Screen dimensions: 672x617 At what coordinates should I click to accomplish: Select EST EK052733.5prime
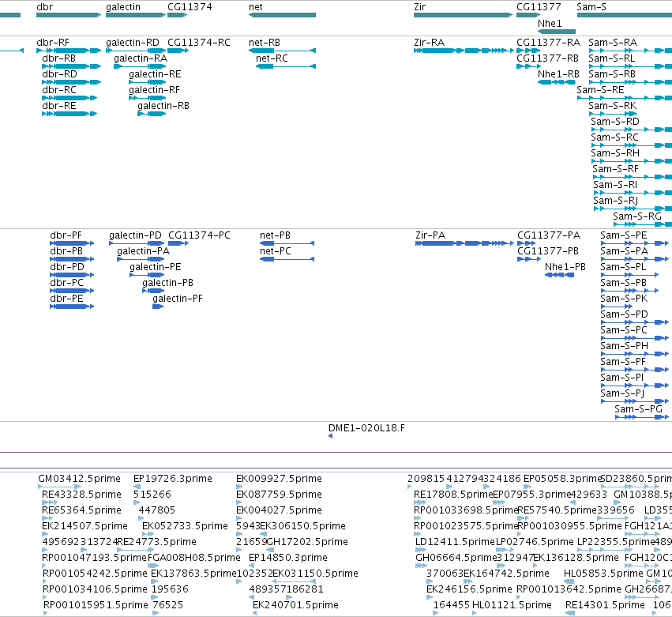point(148,534)
